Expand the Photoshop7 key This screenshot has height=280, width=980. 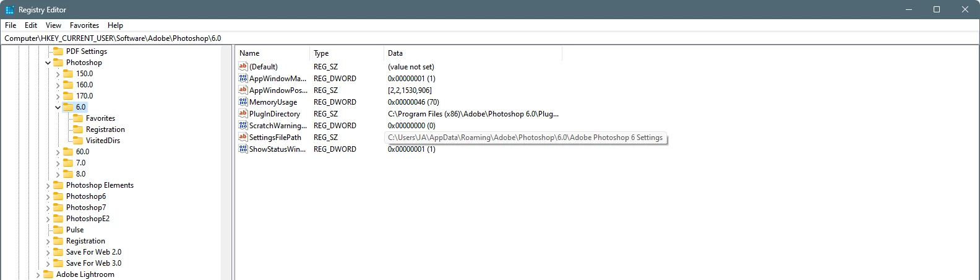[x=48, y=208]
